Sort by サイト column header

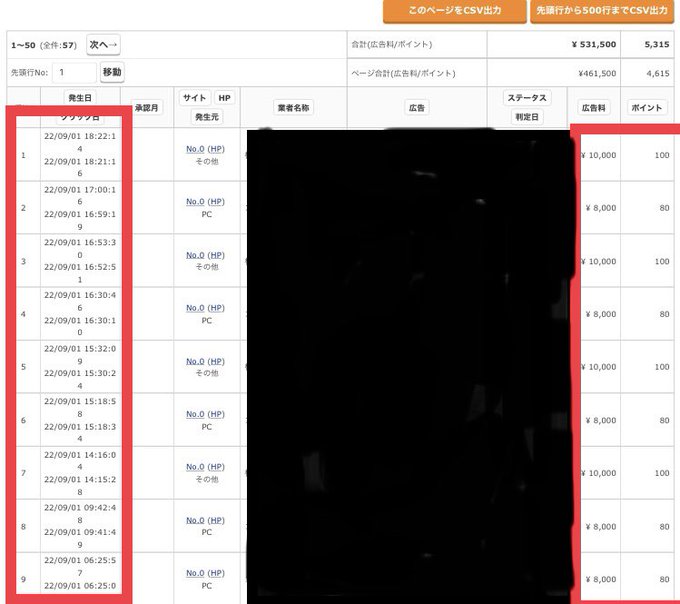[194, 98]
